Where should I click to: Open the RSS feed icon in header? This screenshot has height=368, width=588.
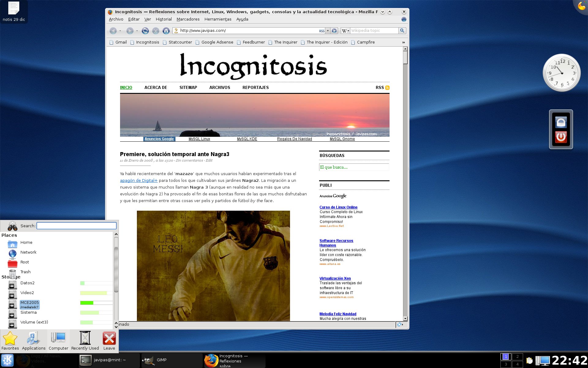pos(387,88)
